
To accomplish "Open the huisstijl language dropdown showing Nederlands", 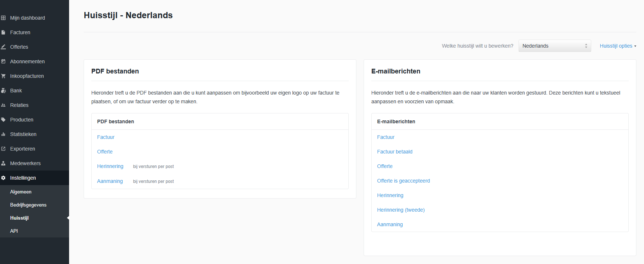I will (x=555, y=46).
